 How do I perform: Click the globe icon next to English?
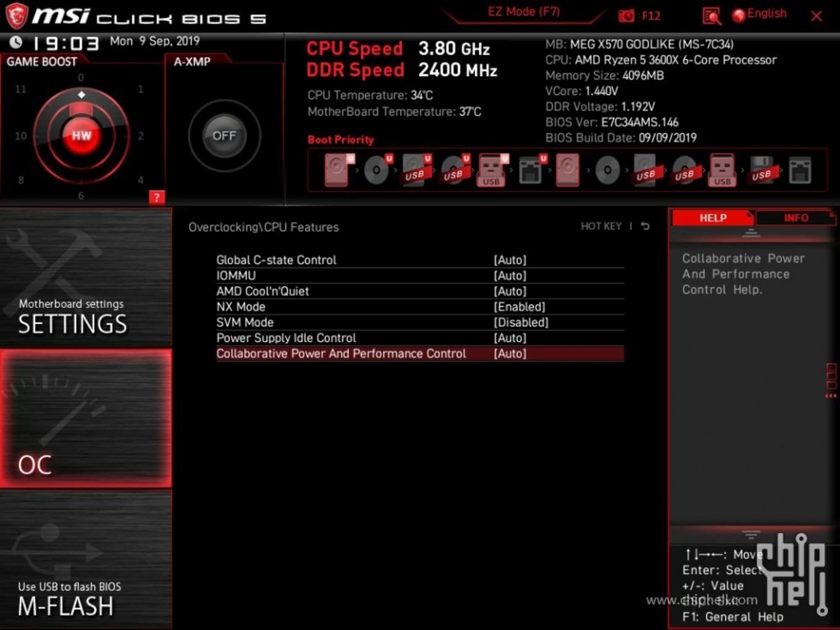pyautogui.click(x=739, y=15)
